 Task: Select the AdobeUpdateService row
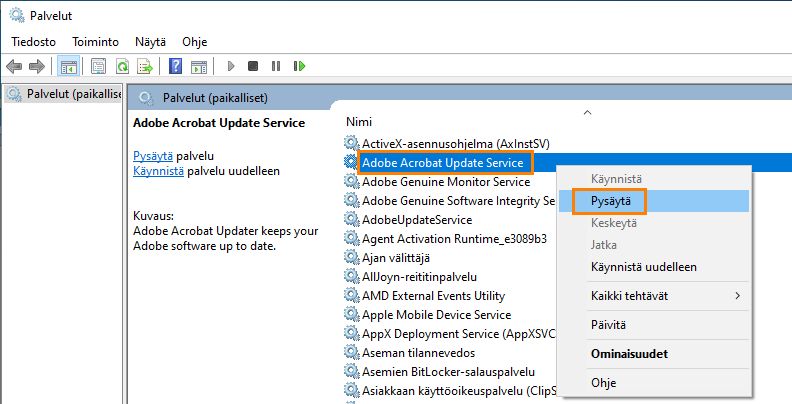(417, 220)
